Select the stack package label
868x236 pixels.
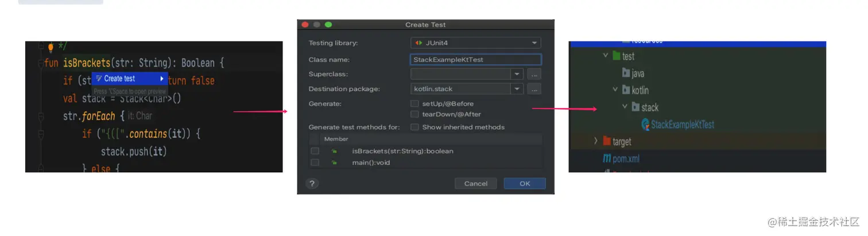tap(650, 107)
